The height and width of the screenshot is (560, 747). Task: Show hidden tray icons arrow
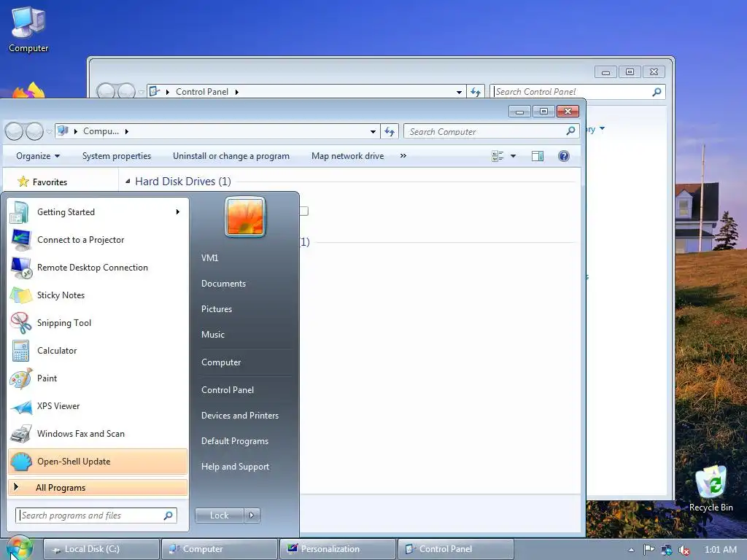(x=631, y=550)
